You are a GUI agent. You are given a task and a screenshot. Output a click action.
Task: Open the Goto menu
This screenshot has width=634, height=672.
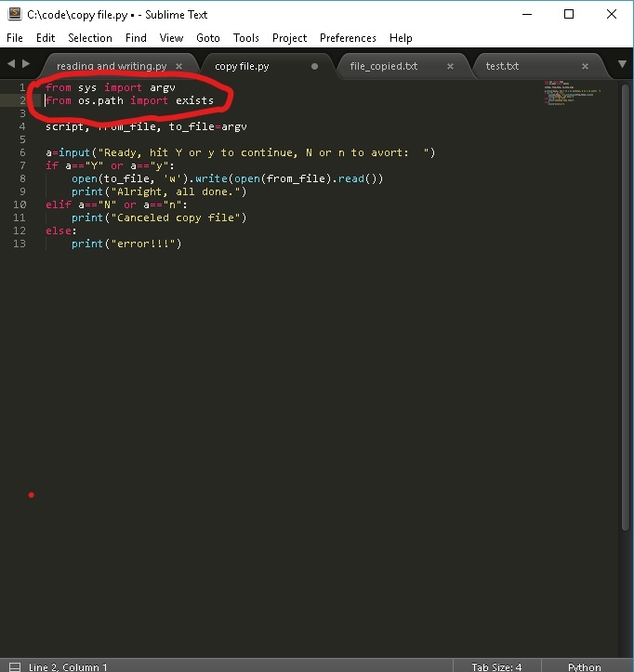pyautogui.click(x=208, y=38)
